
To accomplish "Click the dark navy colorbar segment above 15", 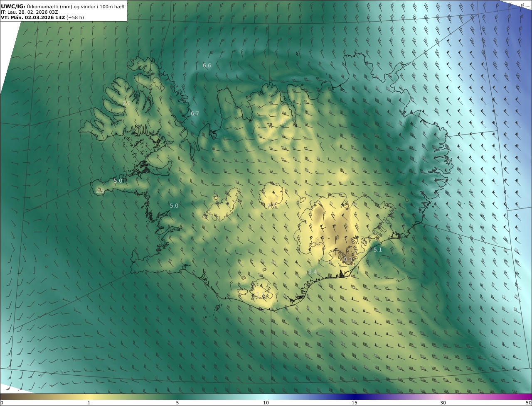I will pyautogui.click(x=355, y=397).
